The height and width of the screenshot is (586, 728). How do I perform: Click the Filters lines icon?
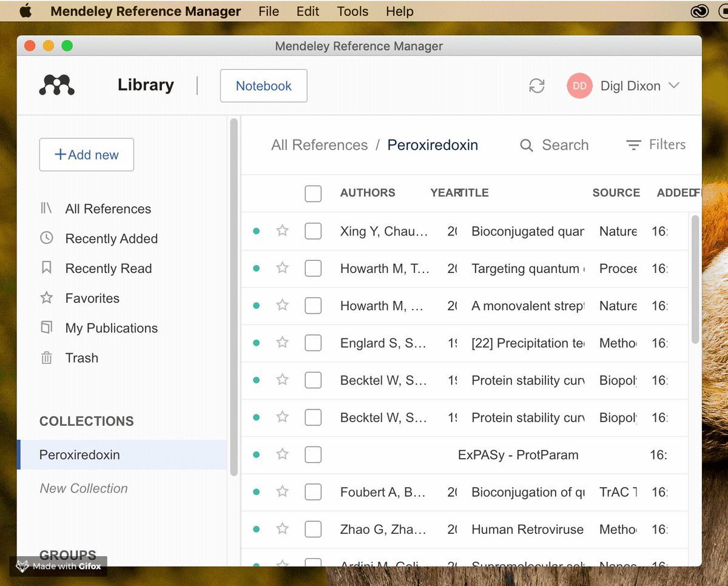coord(633,145)
